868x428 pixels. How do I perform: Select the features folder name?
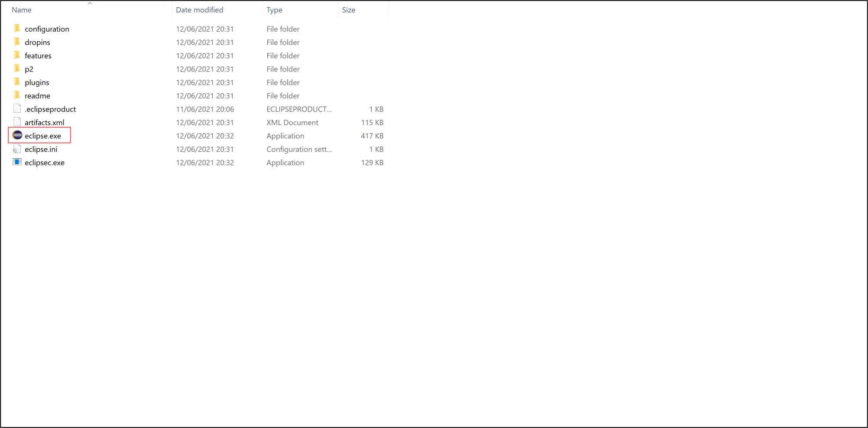38,56
